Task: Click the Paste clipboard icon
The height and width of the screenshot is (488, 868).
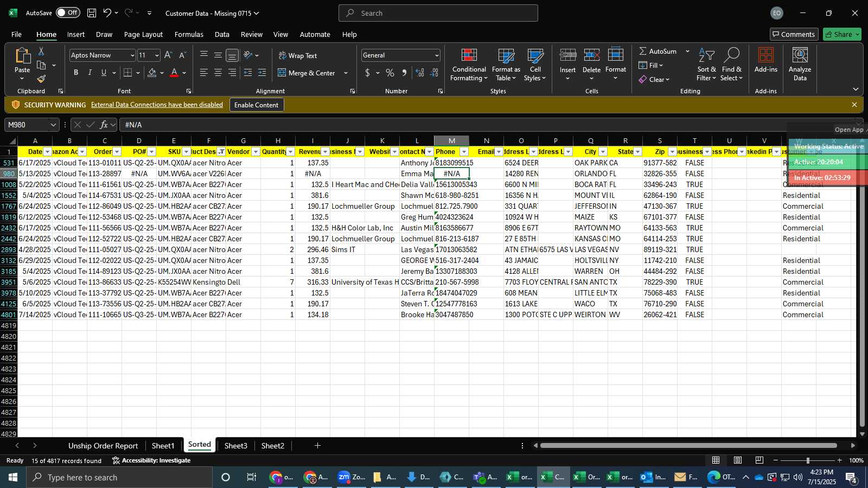Action: [22, 56]
